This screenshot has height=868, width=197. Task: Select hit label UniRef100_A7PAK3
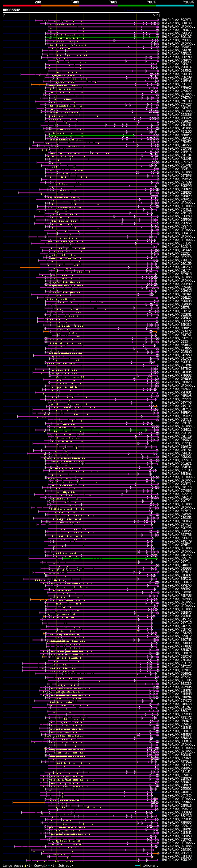tap(177, 88)
